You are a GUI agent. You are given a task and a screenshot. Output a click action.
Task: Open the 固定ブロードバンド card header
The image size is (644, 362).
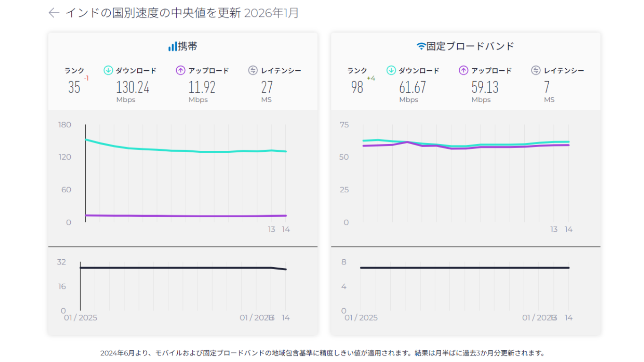tap(466, 46)
